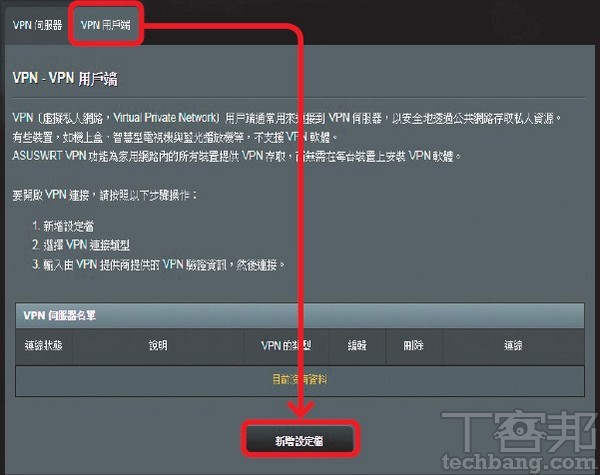This screenshot has height=475, width=600.
Task: Select the VPN 用戶端 tab
Action: (x=106, y=25)
